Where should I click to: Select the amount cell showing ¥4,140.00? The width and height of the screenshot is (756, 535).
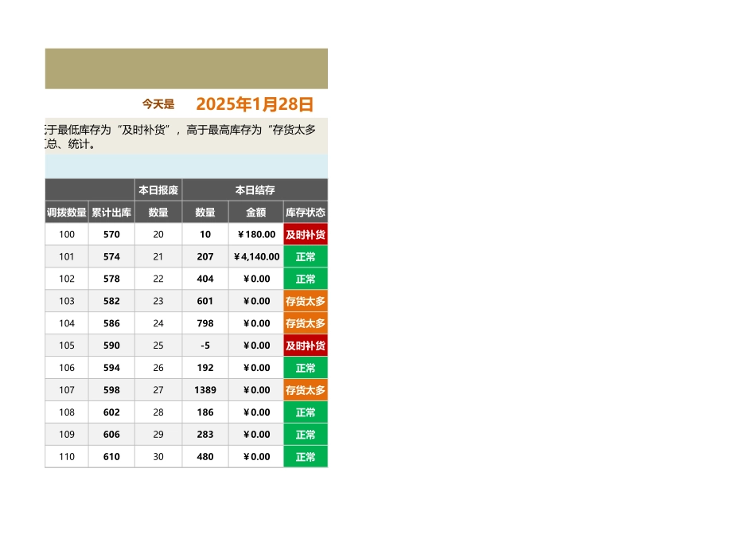pos(256,256)
